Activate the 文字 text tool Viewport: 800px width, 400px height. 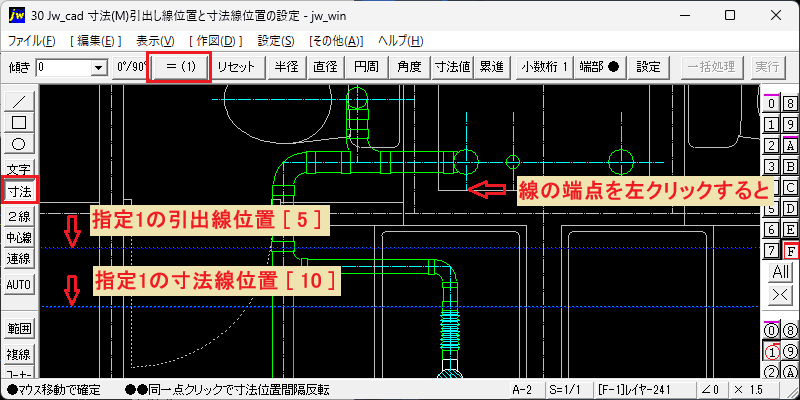tap(19, 168)
